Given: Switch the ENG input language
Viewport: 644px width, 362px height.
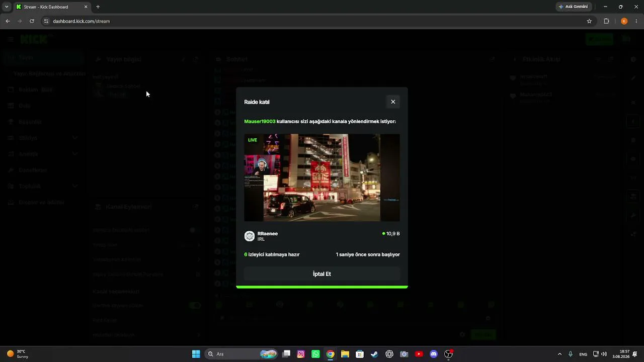Looking at the screenshot, I should pyautogui.click(x=583, y=354).
